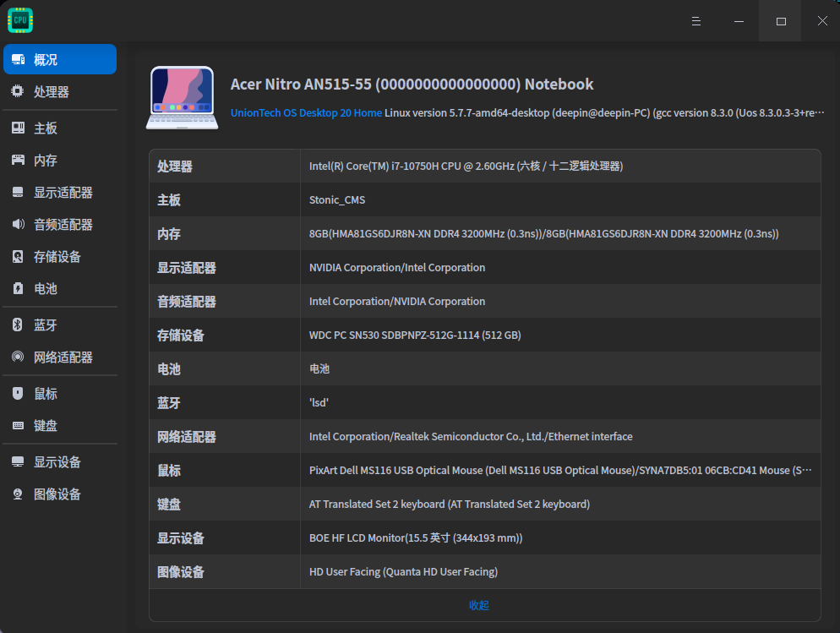The width and height of the screenshot is (840, 633).
Task: Click the 图像设备 row header in table
Action: click(181, 571)
